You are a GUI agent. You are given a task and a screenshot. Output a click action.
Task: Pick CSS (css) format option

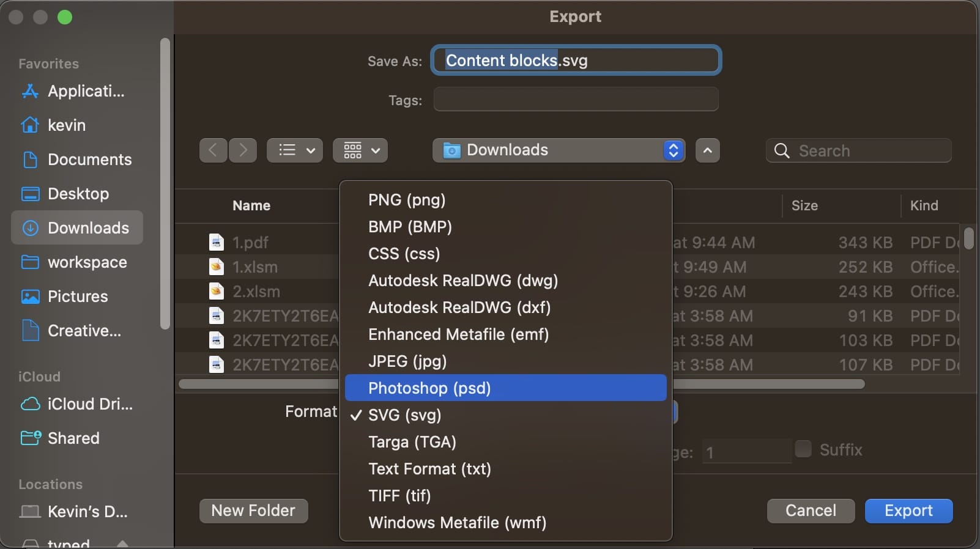click(505, 254)
